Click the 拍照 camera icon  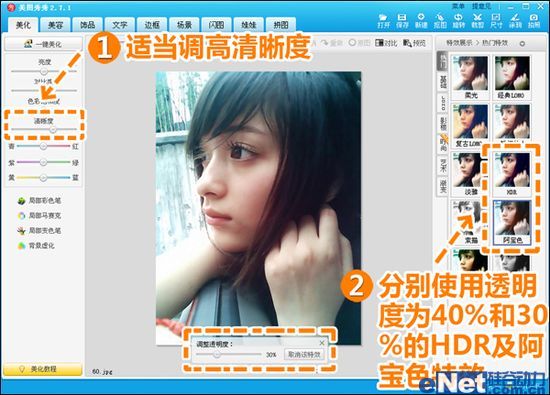(x=534, y=21)
